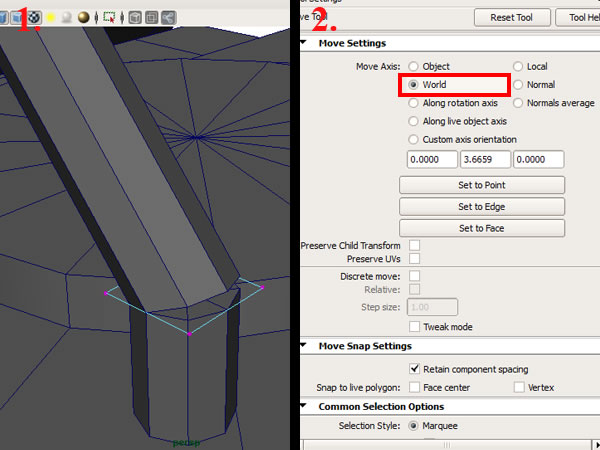Viewport: 600px width, 450px height.
Task: Toggle the X-Ray cube icon
Action: point(135,17)
